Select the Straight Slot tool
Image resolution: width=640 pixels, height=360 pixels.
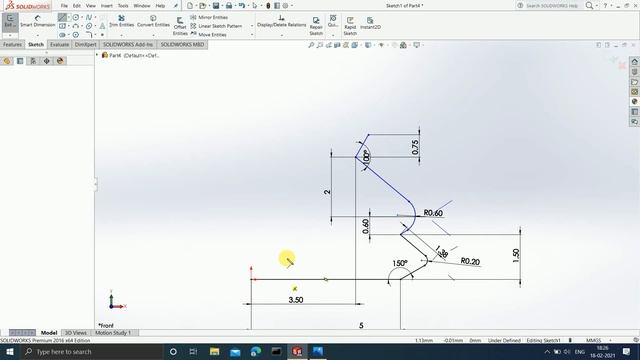pos(62,35)
